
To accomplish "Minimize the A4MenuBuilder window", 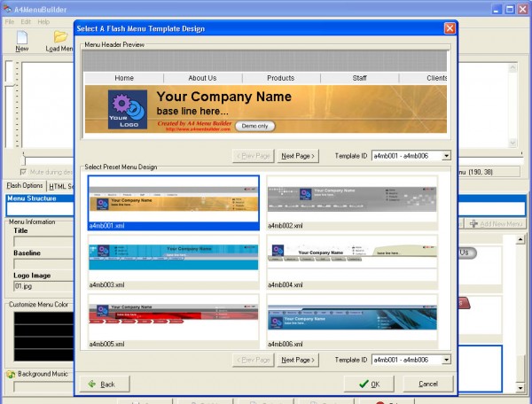I will (x=497, y=9).
